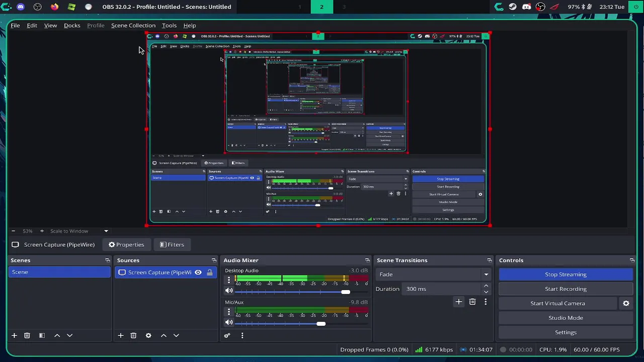Viewport: 644px width, 362px height.
Task: Add a new scene with plus icon
Action: [14, 335]
